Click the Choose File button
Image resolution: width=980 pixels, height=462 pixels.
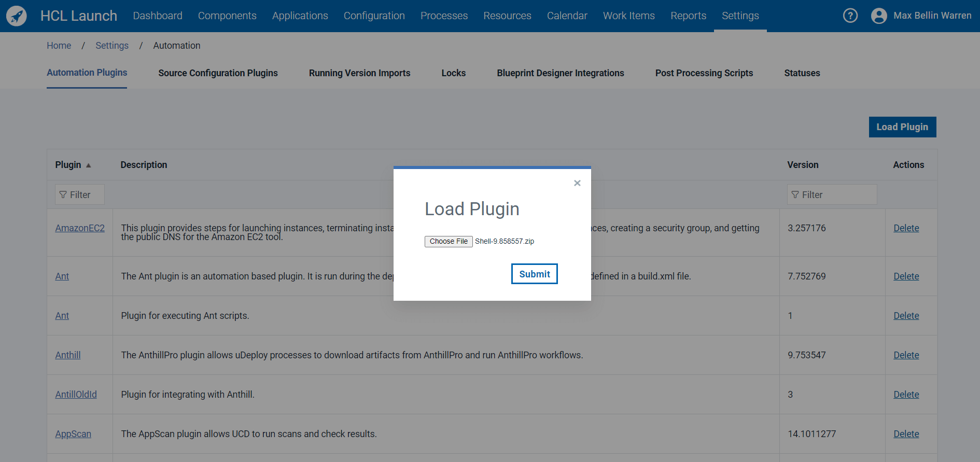(449, 242)
